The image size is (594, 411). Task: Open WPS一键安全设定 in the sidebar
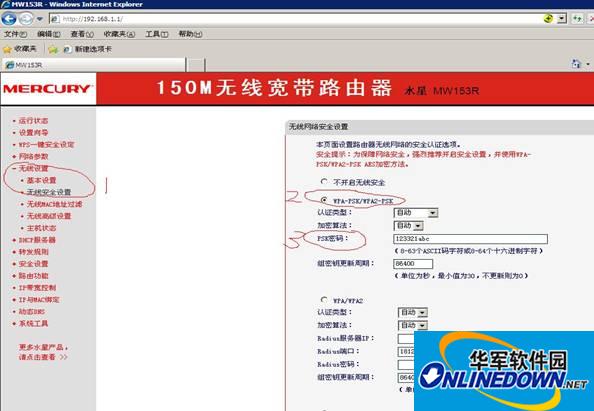pyautogui.click(x=46, y=144)
